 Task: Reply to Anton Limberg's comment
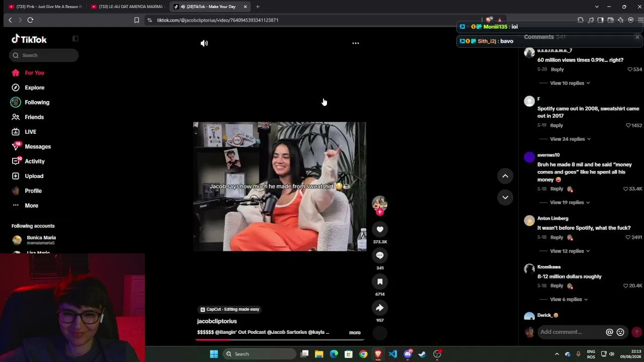tap(556, 237)
